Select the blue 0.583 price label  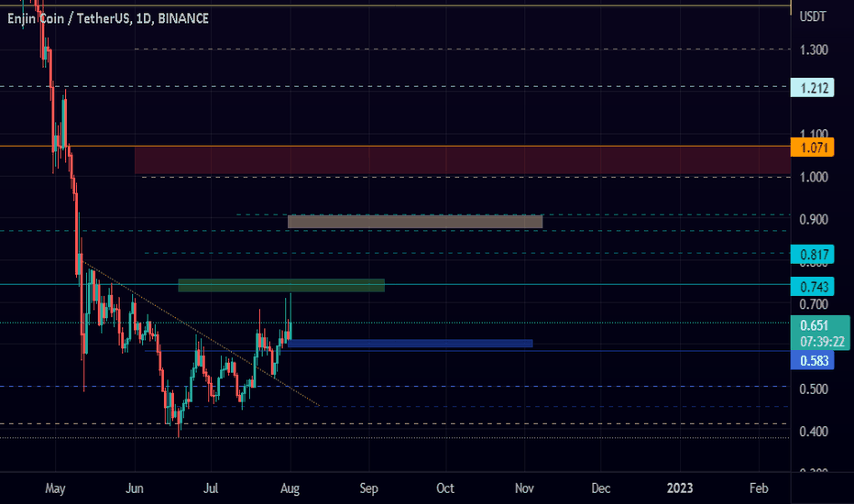[812, 360]
